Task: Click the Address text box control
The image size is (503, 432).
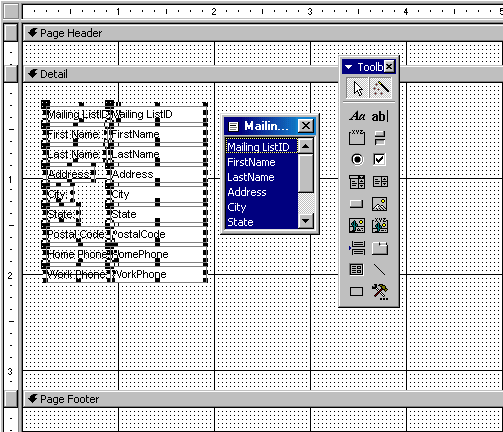Action: pos(157,174)
